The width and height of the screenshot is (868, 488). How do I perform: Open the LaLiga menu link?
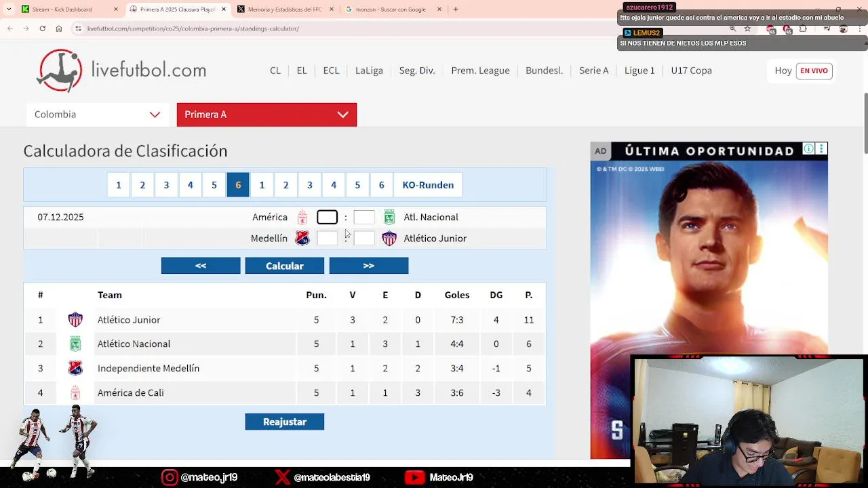coord(369,70)
